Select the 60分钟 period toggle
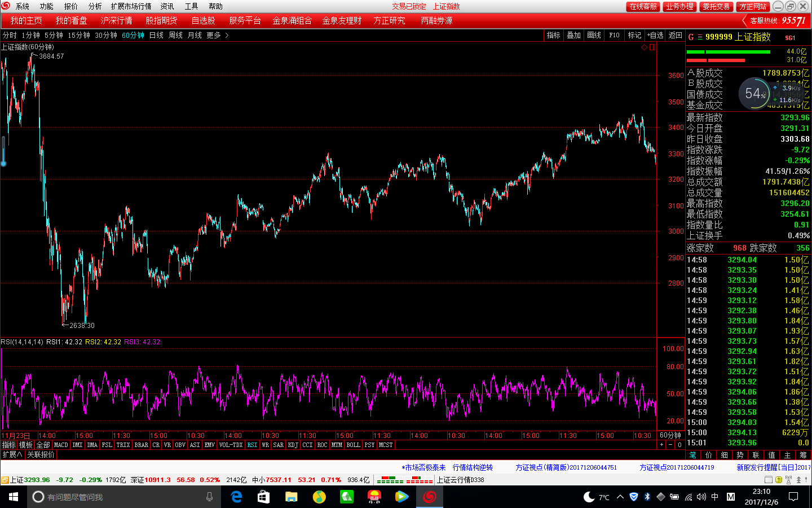 (x=133, y=35)
